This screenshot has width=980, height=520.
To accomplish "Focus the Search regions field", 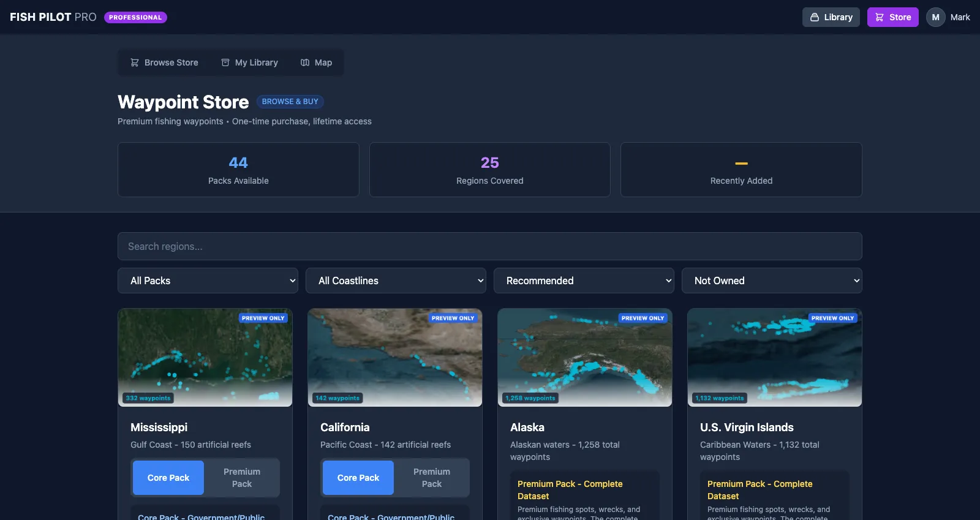I will pyautogui.click(x=490, y=246).
